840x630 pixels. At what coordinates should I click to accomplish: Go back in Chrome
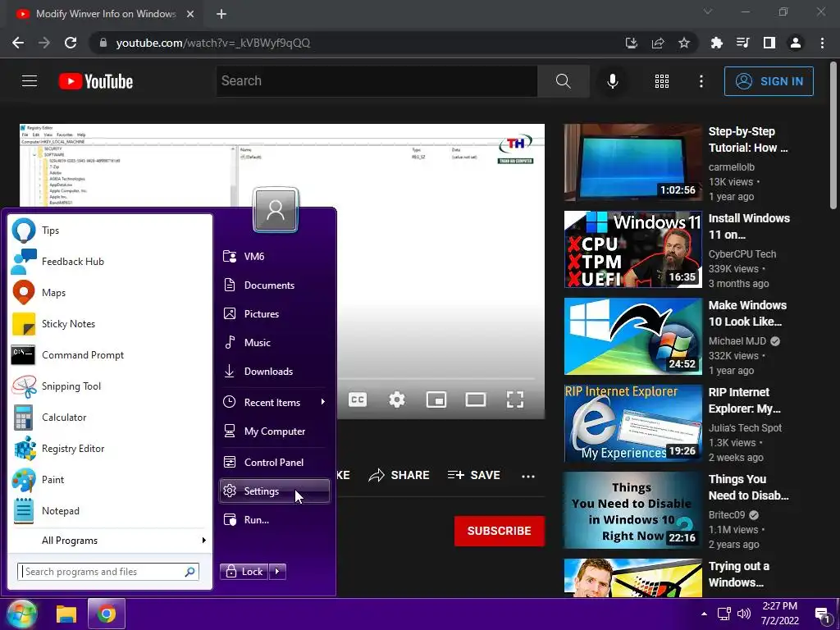(18, 43)
